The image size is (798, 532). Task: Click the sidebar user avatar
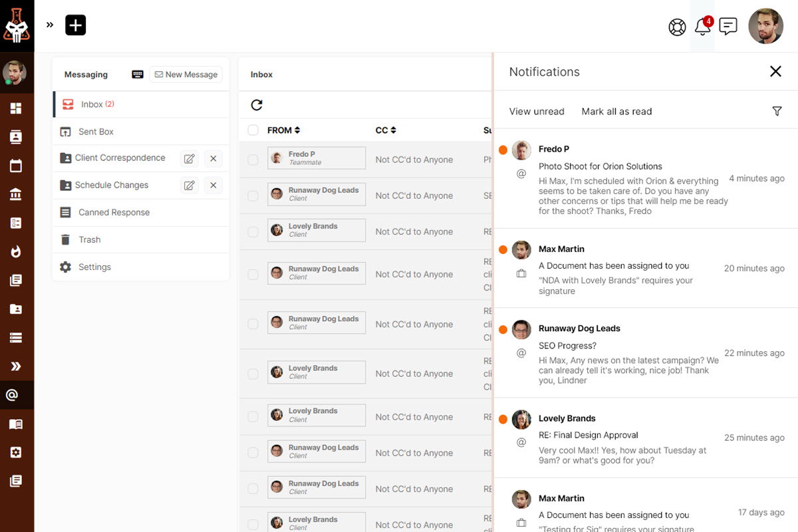click(x=15, y=72)
